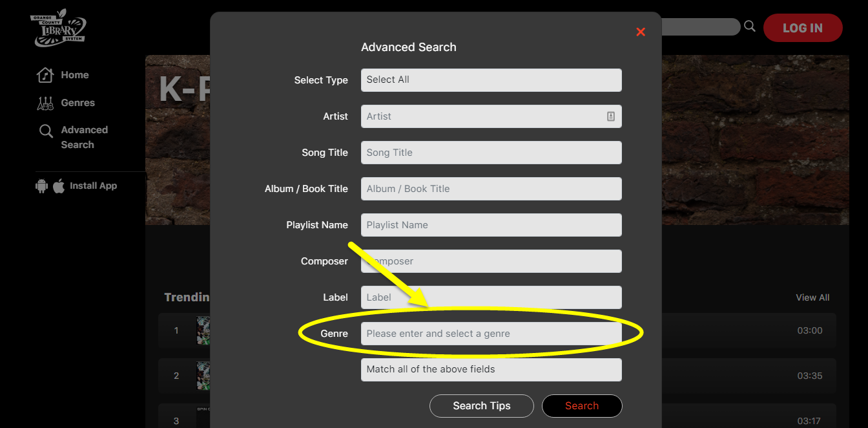Click the top search bar field
The image size is (868, 428).
click(x=701, y=27)
